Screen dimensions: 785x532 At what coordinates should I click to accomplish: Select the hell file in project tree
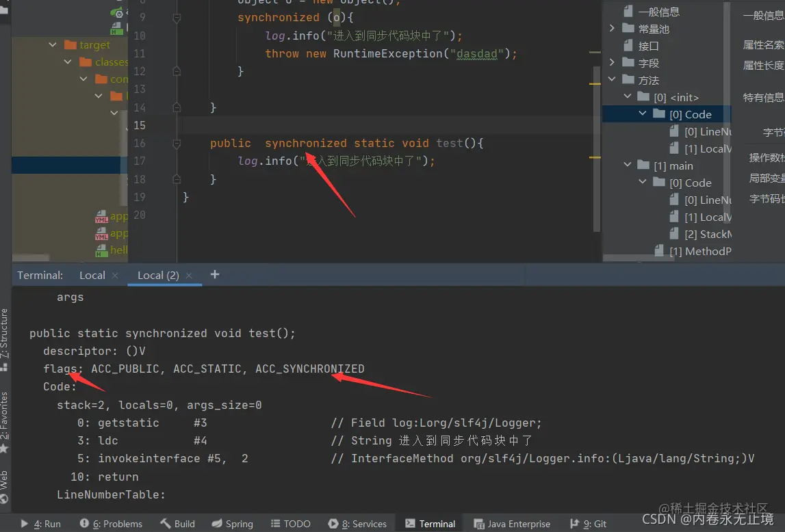[x=112, y=250]
